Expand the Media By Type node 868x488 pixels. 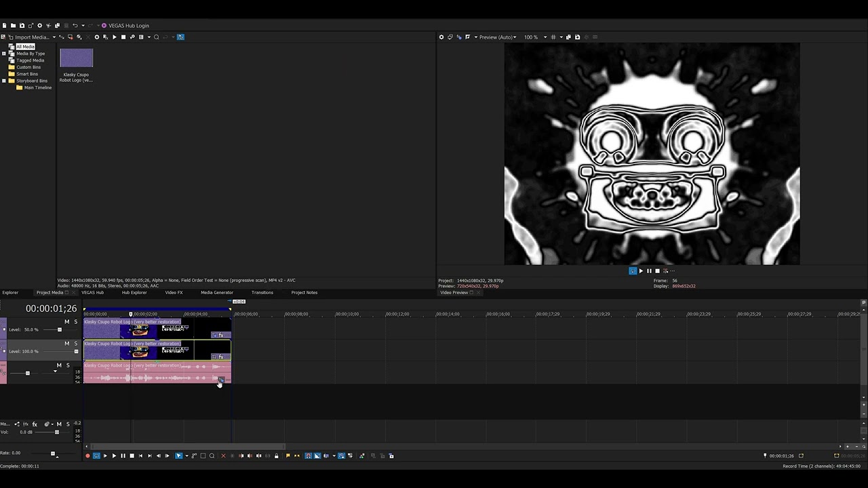[x=4, y=54]
